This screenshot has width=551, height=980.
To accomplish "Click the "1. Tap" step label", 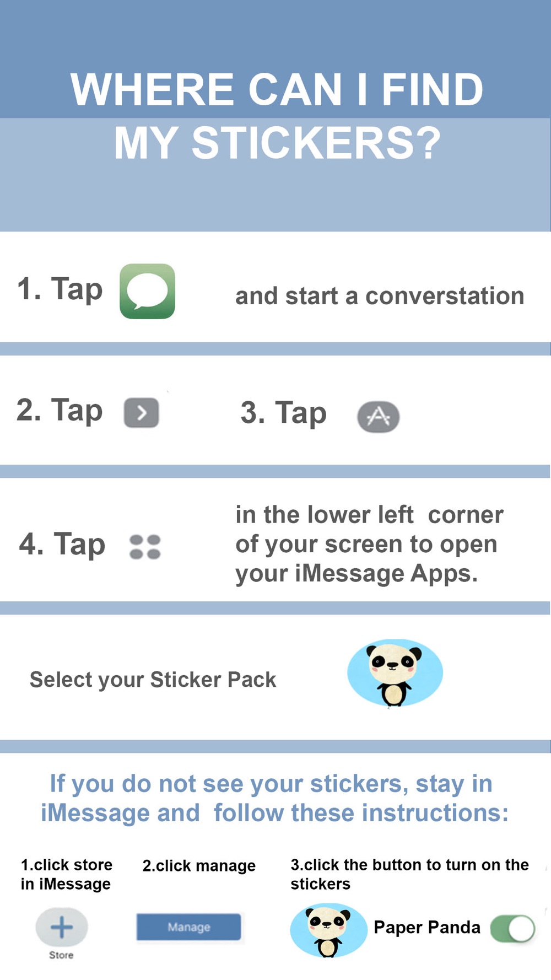I will tap(60, 289).
